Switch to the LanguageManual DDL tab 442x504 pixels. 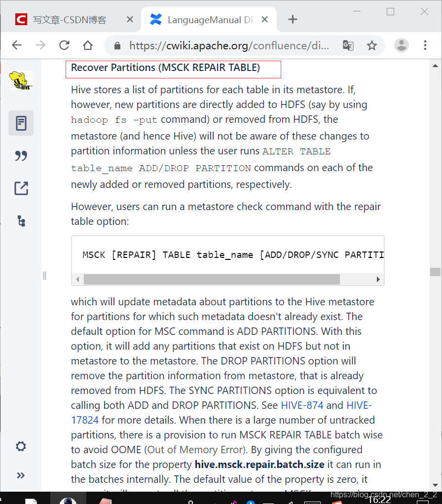pos(209,20)
